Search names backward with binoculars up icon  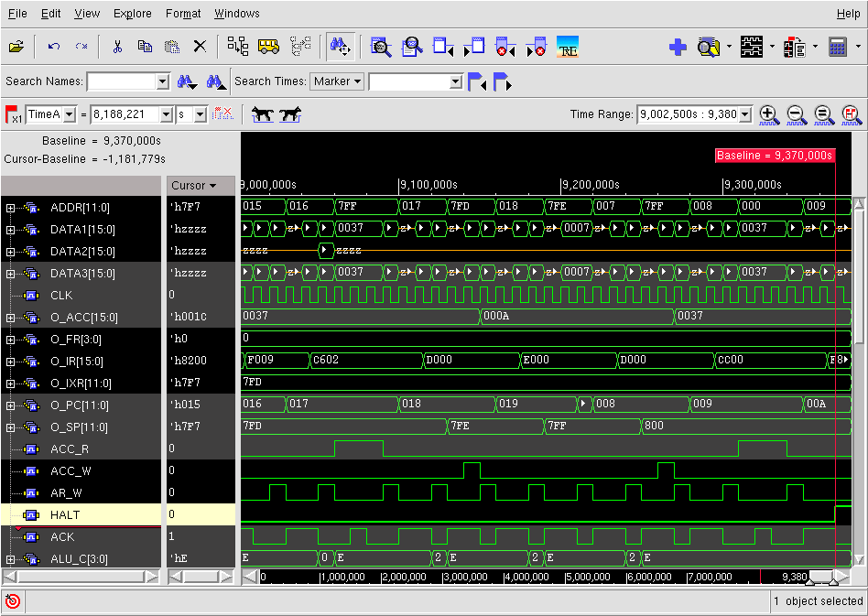[216, 81]
